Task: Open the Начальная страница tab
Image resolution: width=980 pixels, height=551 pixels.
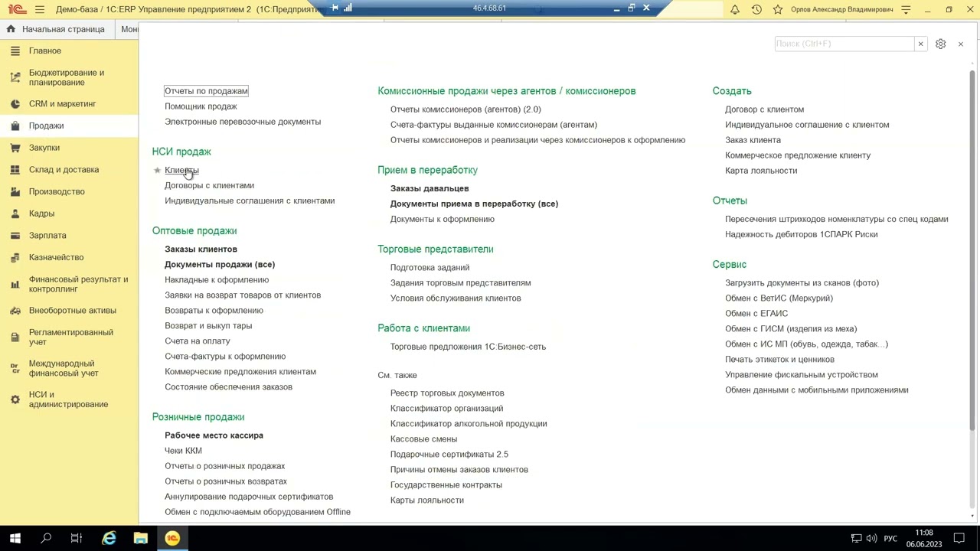Action: (56, 29)
